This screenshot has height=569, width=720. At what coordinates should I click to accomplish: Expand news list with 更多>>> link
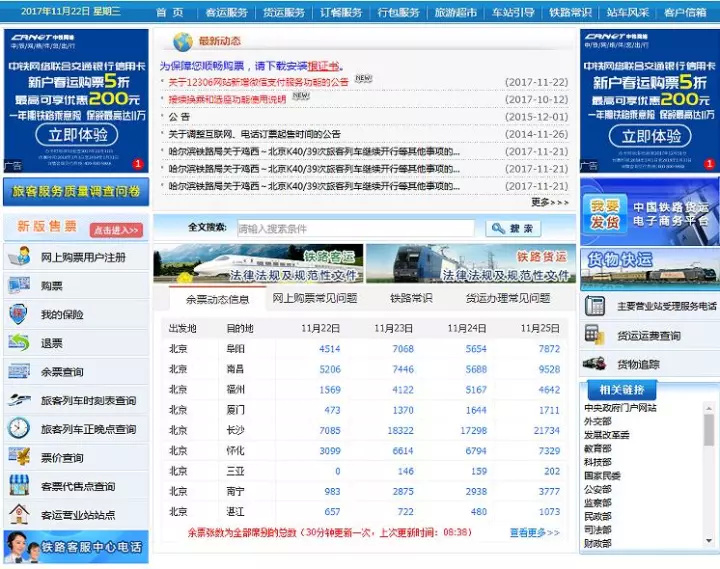pos(549,202)
